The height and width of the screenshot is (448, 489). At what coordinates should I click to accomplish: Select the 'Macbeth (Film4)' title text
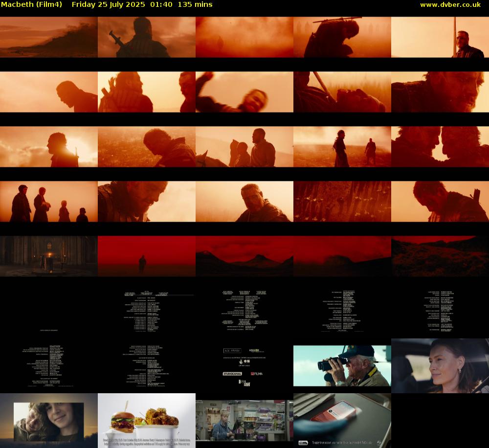pyautogui.click(x=31, y=5)
